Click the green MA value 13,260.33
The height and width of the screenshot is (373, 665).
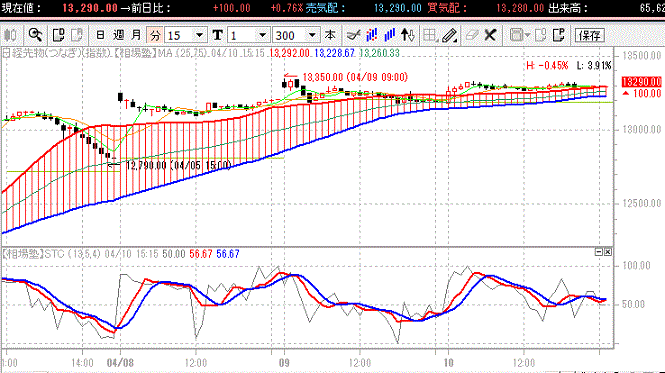pos(379,53)
